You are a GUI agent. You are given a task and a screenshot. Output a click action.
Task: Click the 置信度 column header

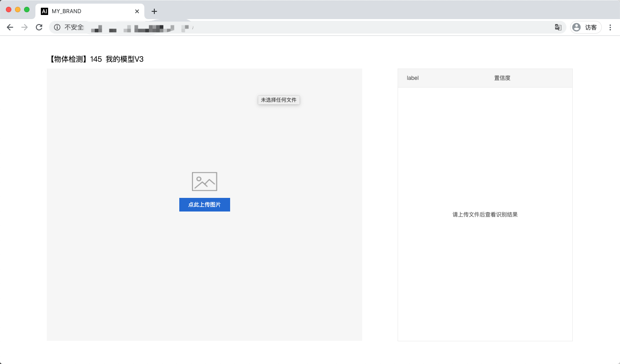click(502, 78)
